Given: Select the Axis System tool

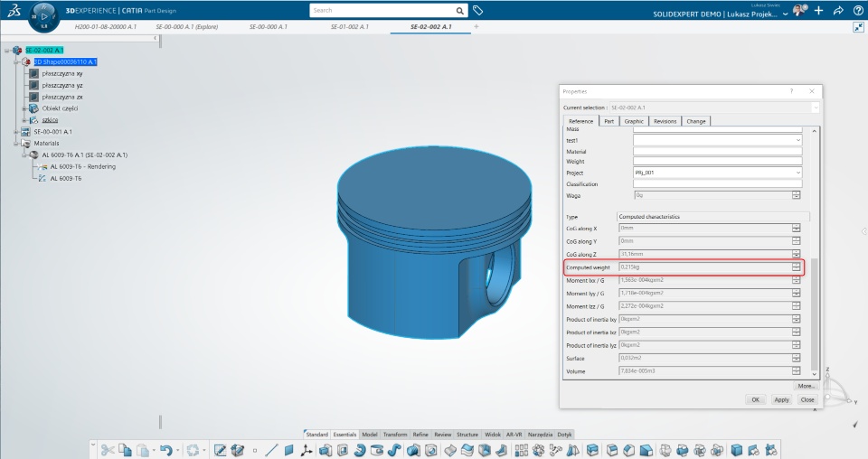Looking at the screenshot, I should 307,450.
